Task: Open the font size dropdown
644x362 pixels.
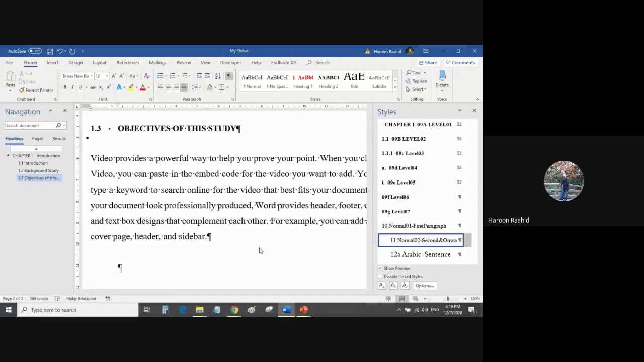Action: click(x=107, y=76)
